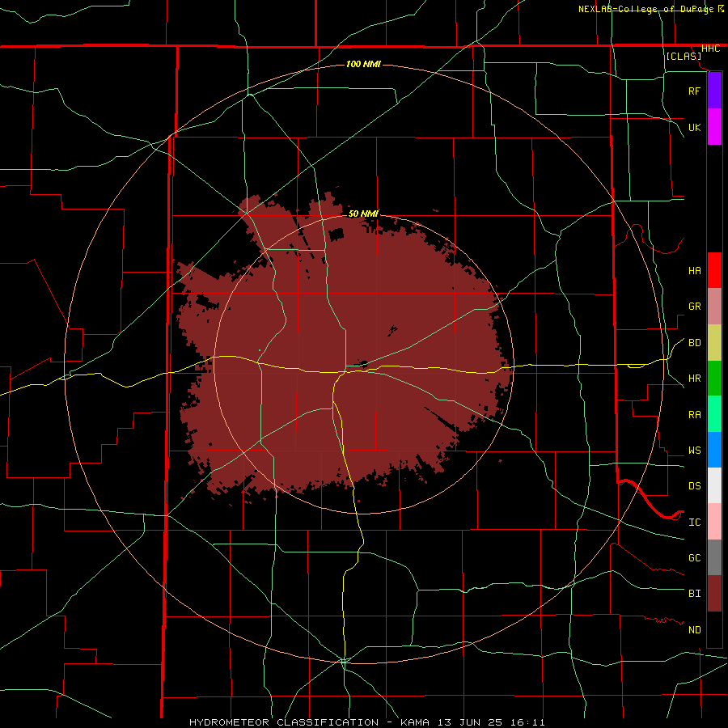Click the ND legend label
This screenshot has height=728, width=728.
click(x=694, y=630)
